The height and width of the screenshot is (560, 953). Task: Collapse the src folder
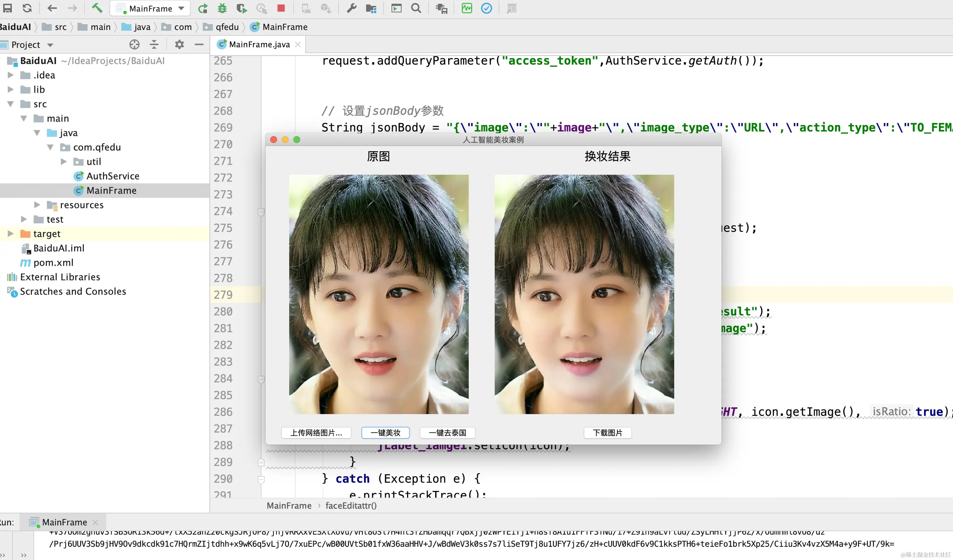point(11,104)
